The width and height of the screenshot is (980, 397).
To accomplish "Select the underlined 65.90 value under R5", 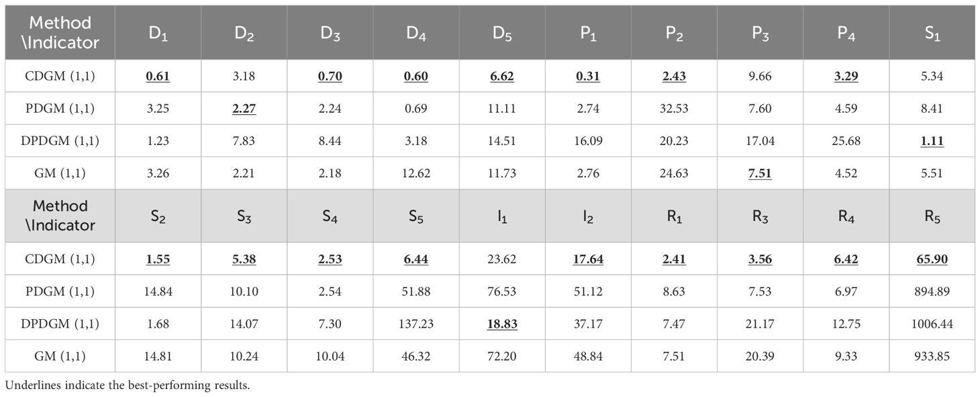I will point(932,259).
